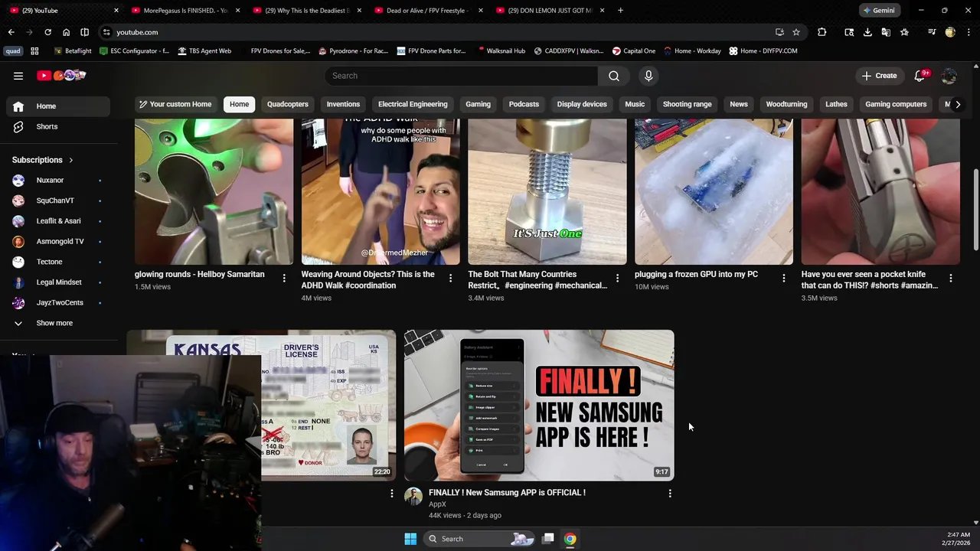Select the Inventions chip
Viewport: 980px width, 551px height.
[x=343, y=104]
